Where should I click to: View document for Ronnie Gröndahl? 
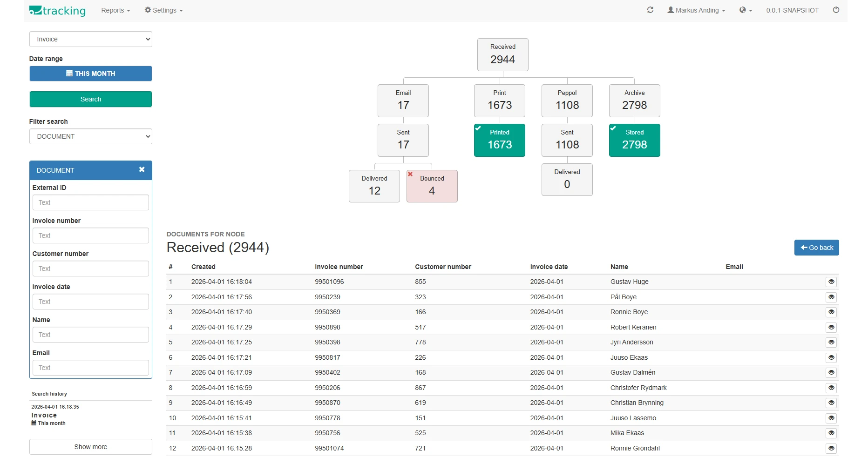831,448
